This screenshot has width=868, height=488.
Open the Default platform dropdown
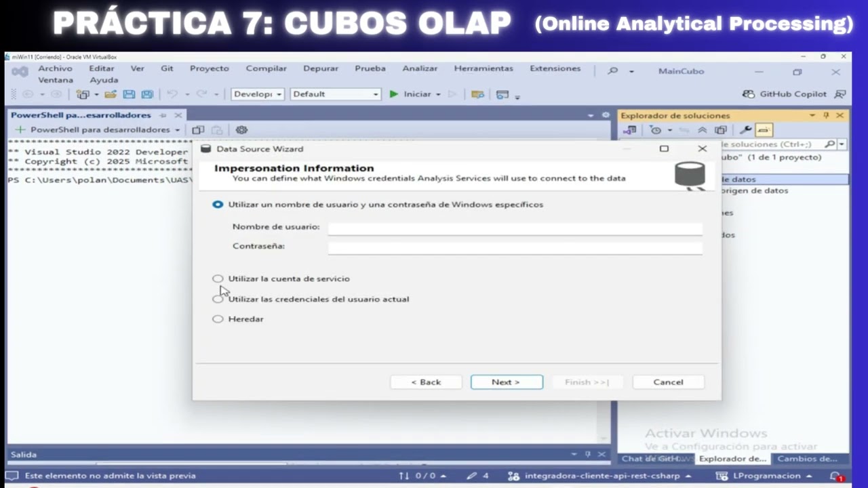(x=335, y=94)
